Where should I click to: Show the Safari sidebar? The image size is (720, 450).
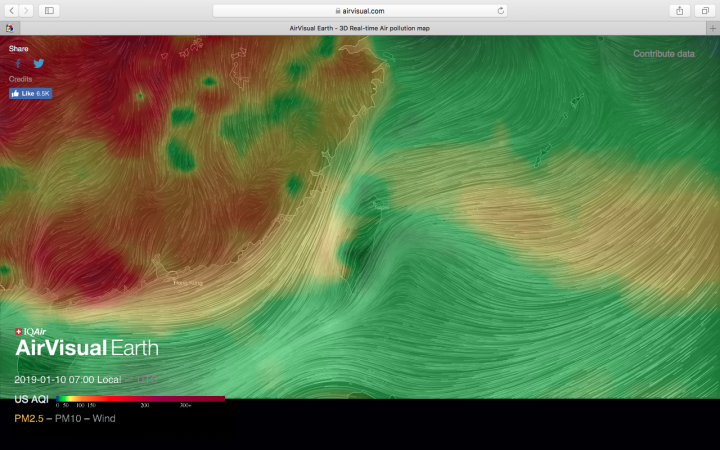coord(49,11)
